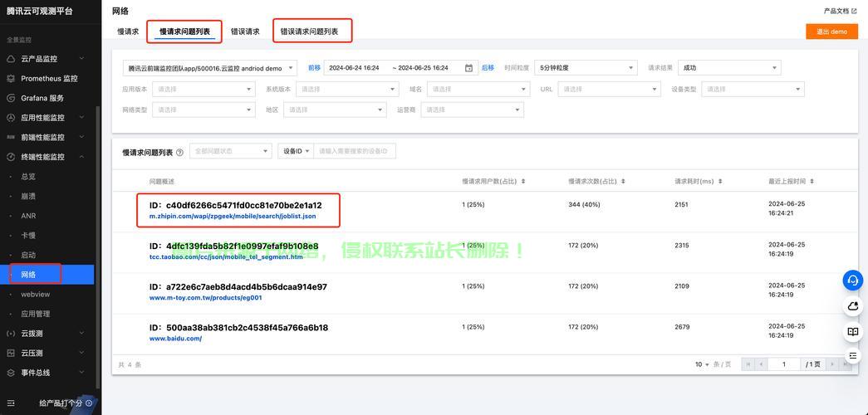
Task: Switch to the 错误请求问题列表 tab
Action: (310, 32)
